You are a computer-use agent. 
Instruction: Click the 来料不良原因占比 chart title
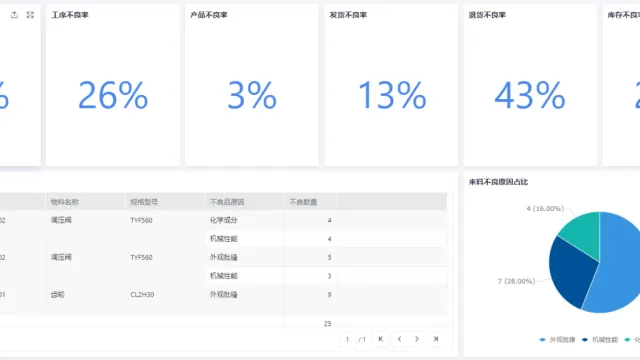click(498, 182)
